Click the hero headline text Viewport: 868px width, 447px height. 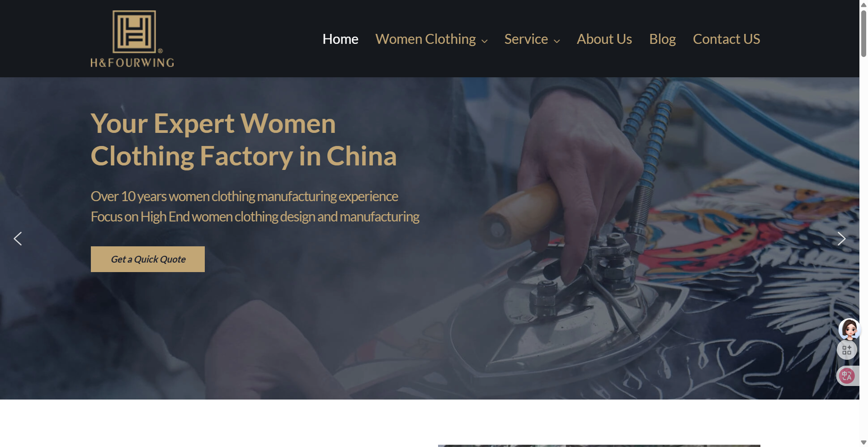coord(244,140)
